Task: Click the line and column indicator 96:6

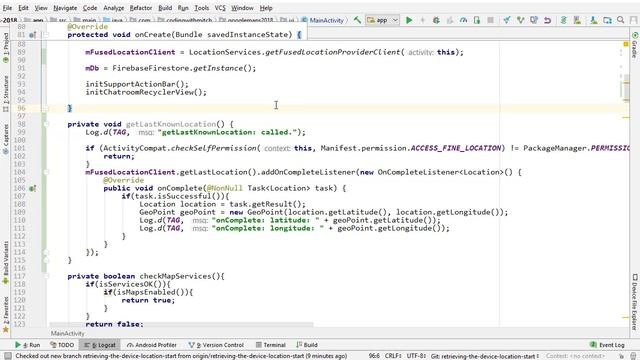Action: [374, 356]
